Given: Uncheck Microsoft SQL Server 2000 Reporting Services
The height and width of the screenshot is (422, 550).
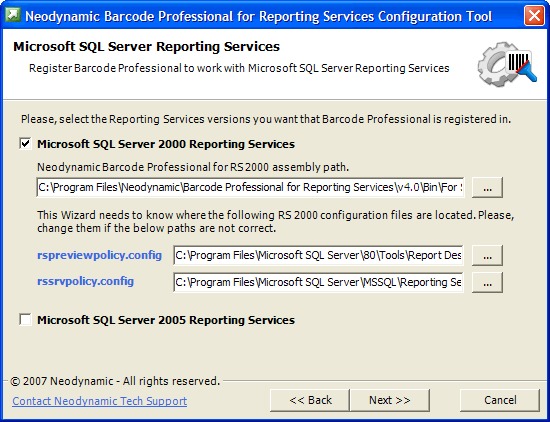Looking at the screenshot, I should pyautogui.click(x=26, y=144).
